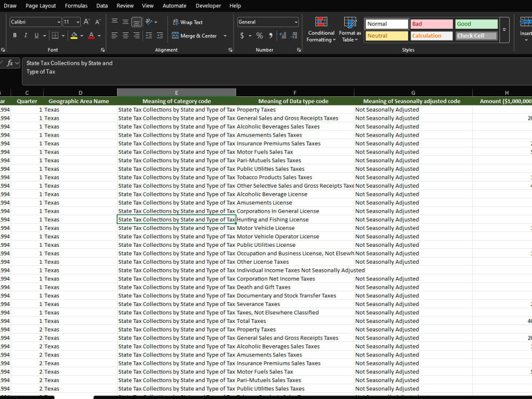Screen dimensions: 532x399
Task: Align text right
Action: click(x=136, y=35)
